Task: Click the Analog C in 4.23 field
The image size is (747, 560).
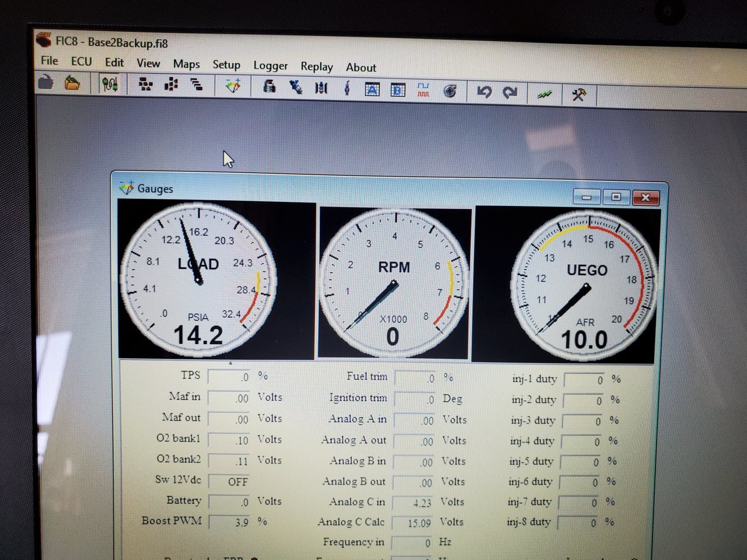Action: tap(413, 502)
